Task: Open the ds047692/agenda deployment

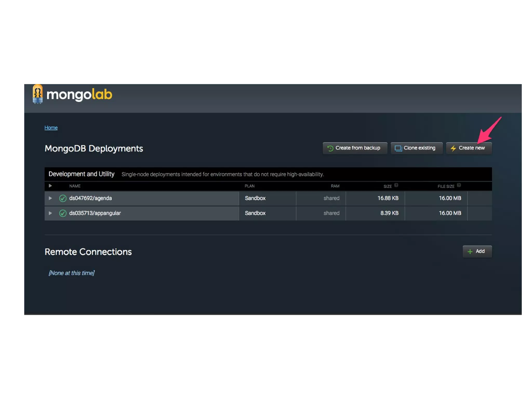Action: pyautogui.click(x=90, y=198)
